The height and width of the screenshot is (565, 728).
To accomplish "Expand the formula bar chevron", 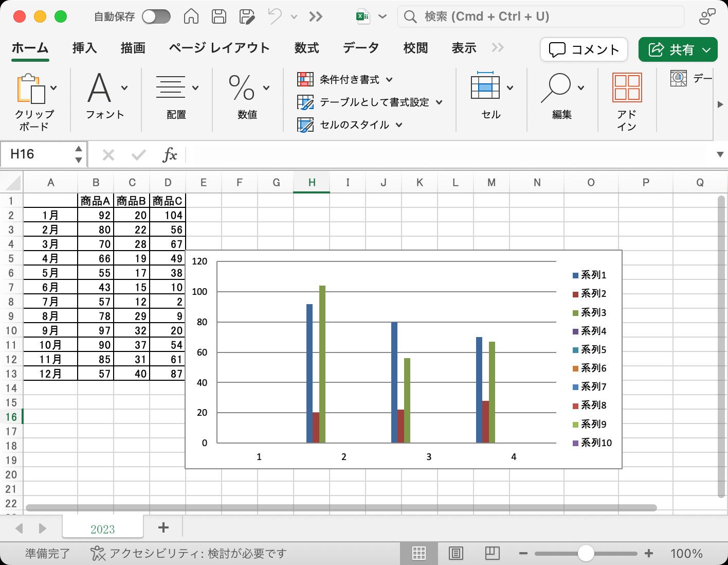I will pos(720,155).
